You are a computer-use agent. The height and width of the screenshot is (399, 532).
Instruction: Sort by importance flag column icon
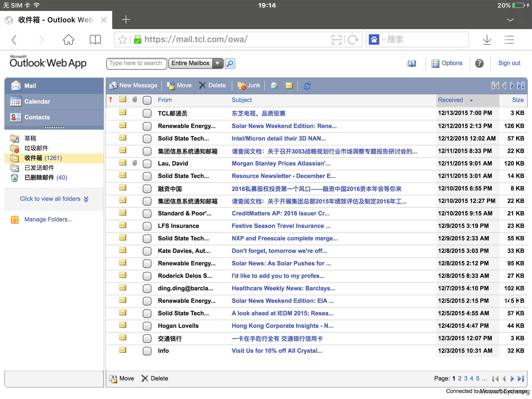[x=111, y=99]
